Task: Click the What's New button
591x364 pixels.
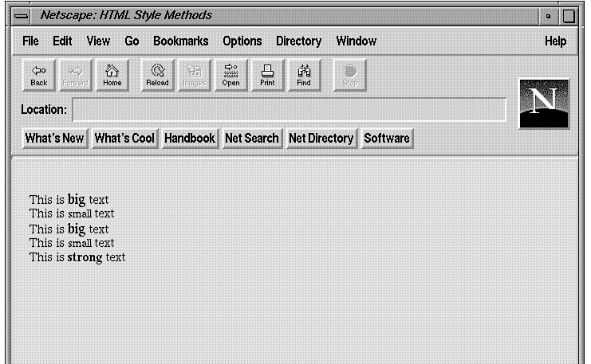Action: pyautogui.click(x=54, y=139)
